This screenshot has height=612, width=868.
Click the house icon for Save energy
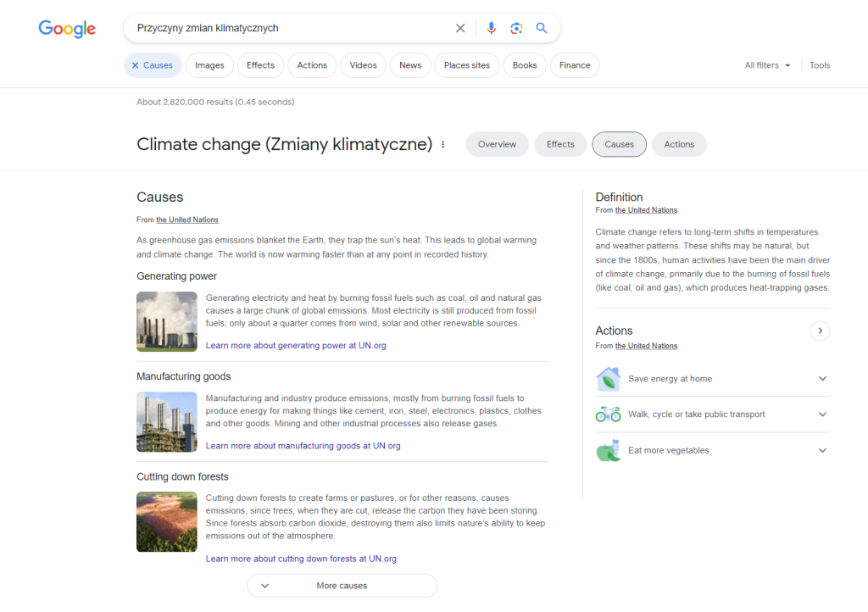click(x=608, y=379)
